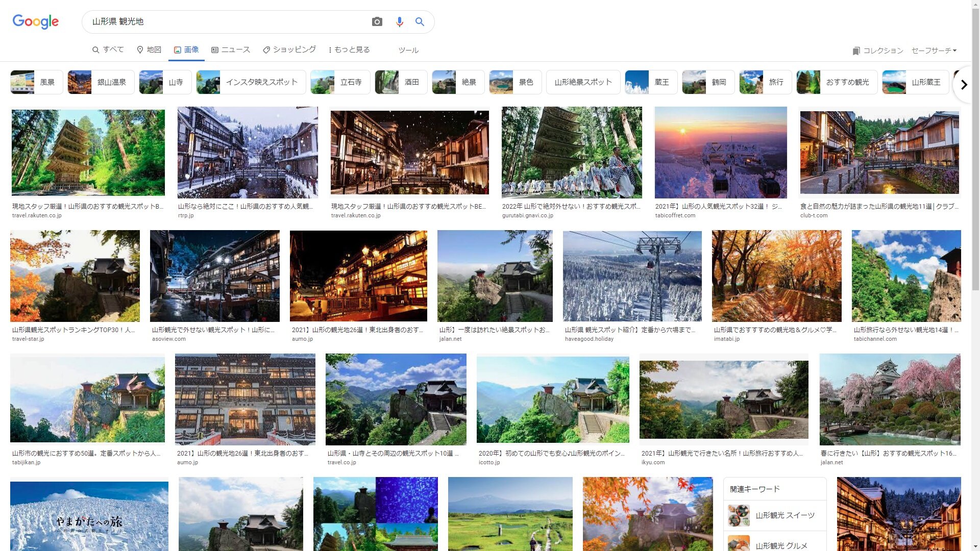Select the 蔵王 filter chip

point(651,82)
